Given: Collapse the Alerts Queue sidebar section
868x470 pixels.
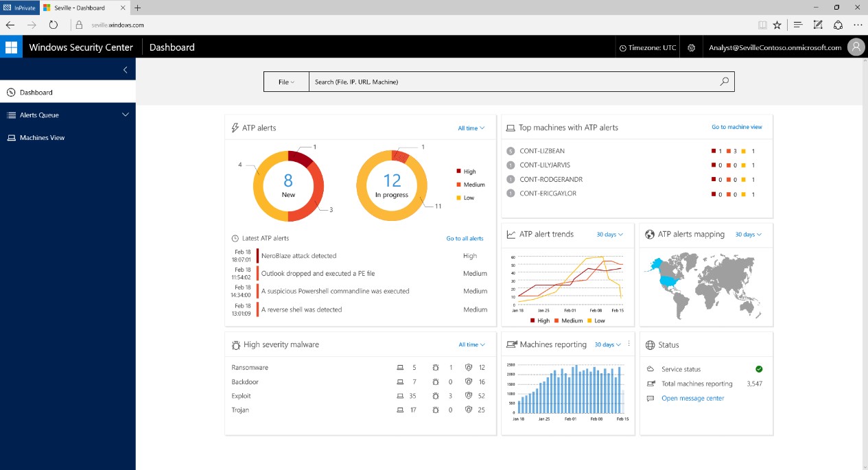Looking at the screenshot, I should coord(125,115).
